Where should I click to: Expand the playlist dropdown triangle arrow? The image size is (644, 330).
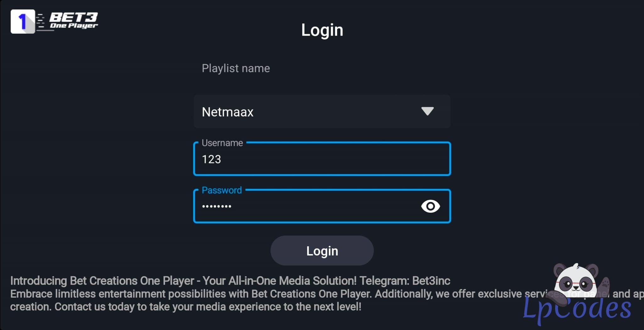tap(427, 111)
